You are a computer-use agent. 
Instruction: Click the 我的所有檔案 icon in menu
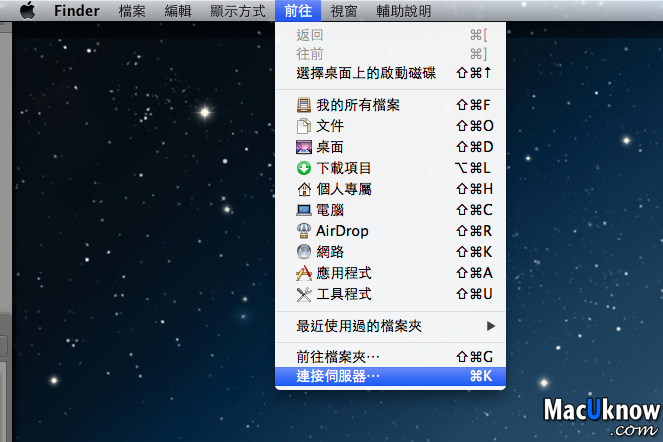(305, 104)
